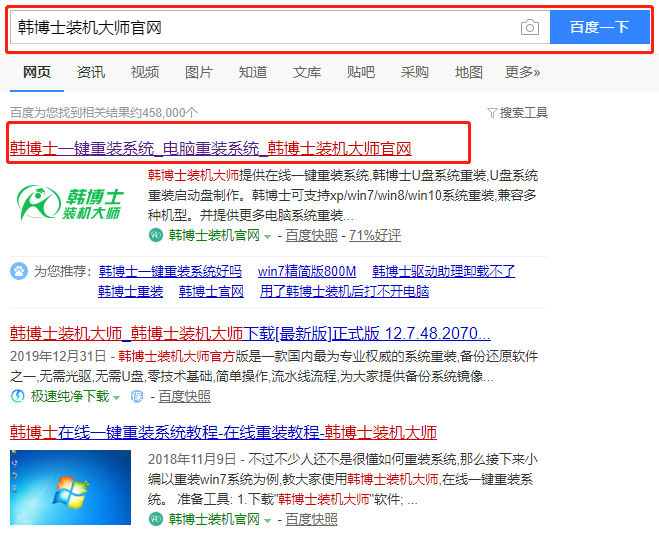
Task: Click the paw icon beside 为您推荐
Action: tap(19, 271)
